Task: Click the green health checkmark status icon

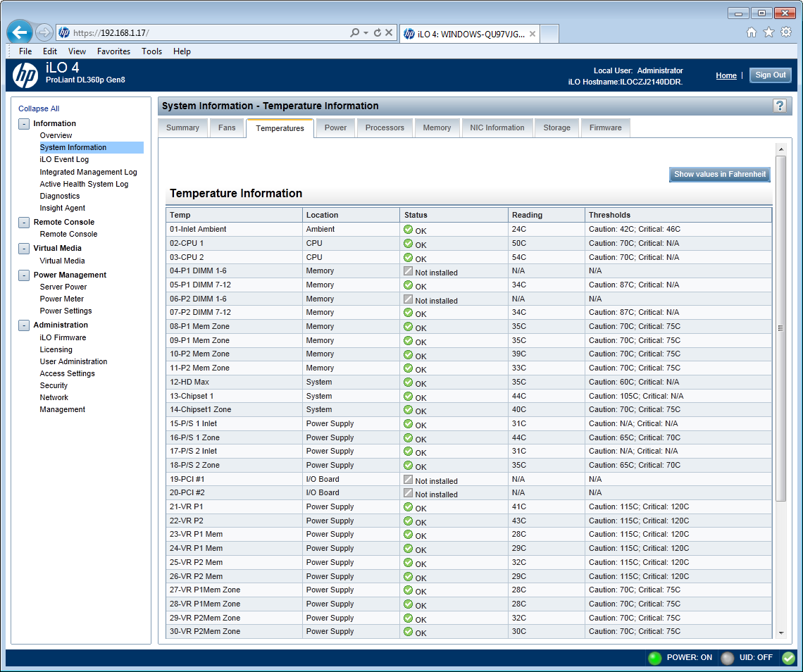Action: tap(788, 658)
